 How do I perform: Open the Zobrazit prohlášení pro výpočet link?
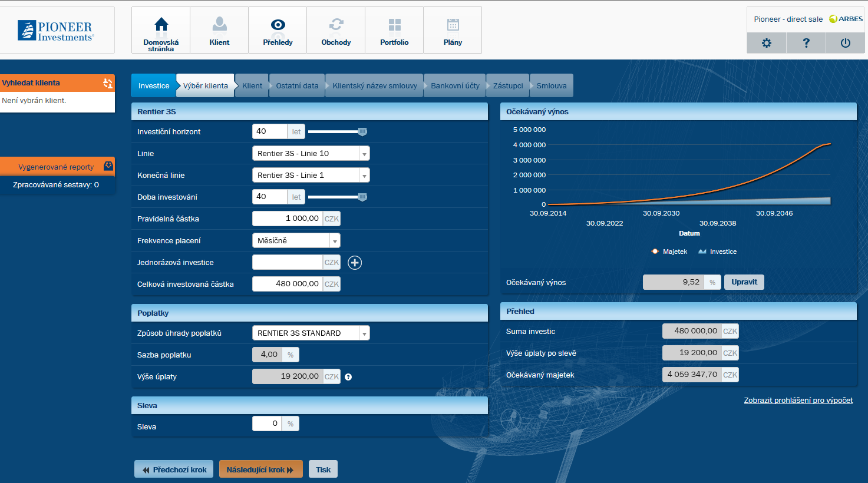(798, 401)
